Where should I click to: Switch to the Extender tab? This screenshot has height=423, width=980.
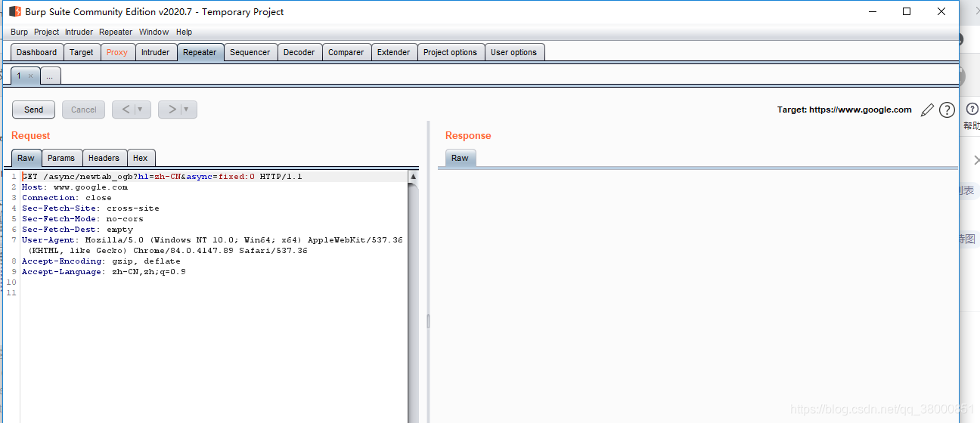394,52
